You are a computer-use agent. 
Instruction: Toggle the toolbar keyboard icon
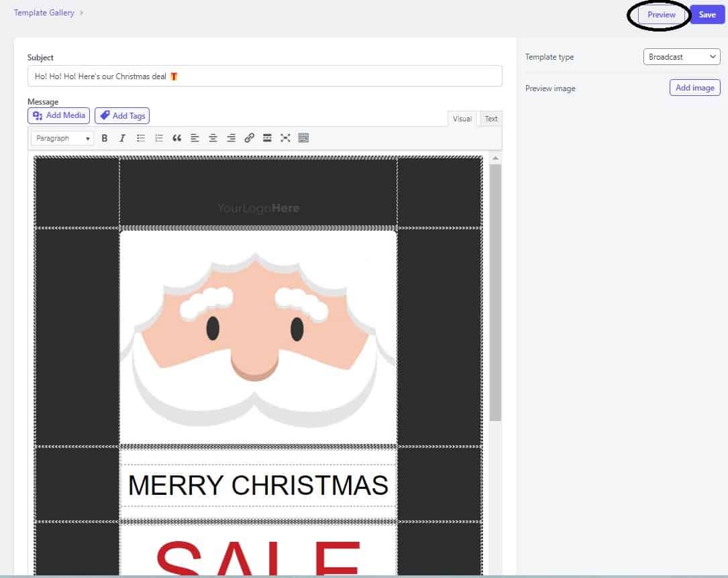pos(303,138)
